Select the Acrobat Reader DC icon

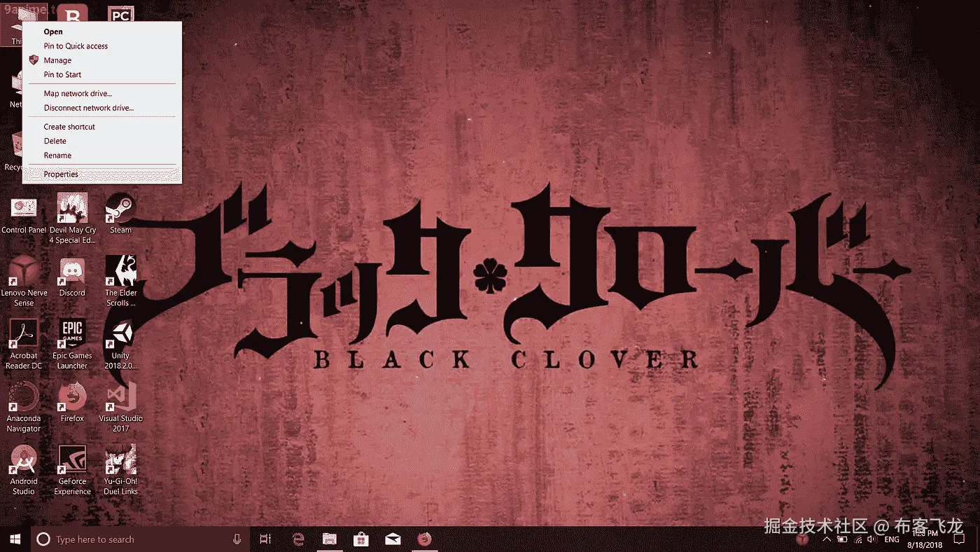pos(24,344)
